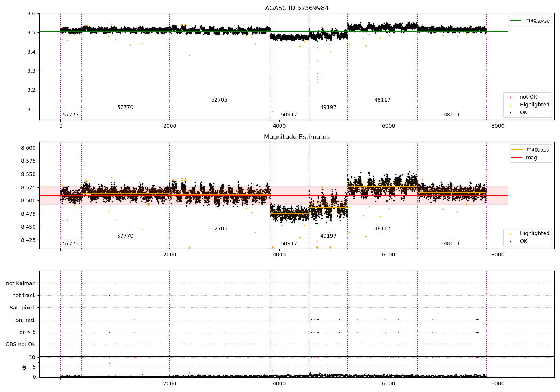
Task: Click obsid label 57770 in Magnitude Estimates panel
Action: coord(125,236)
